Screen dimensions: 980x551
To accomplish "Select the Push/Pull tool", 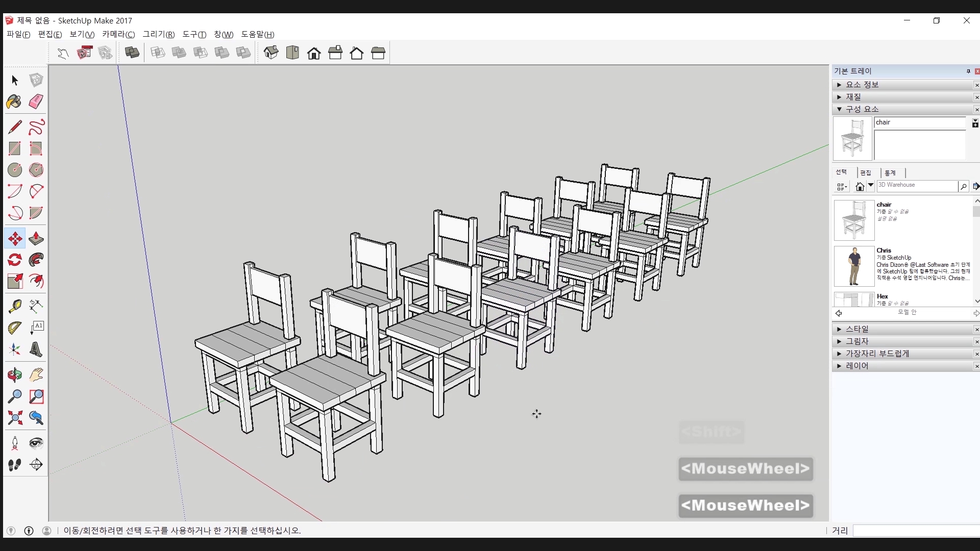I will (x=36, y=238).
